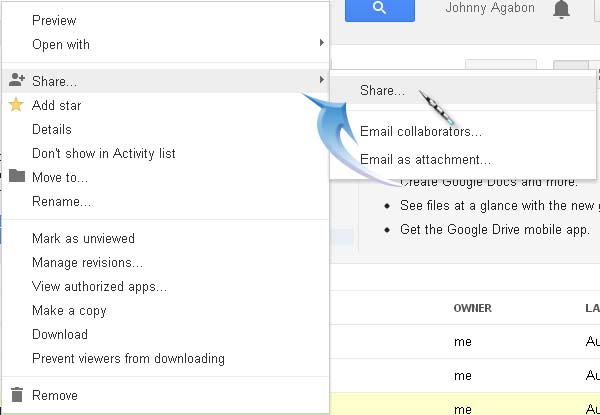Select Preview from the context menu
The image size is (600, 415).
(x=54, y=20)
